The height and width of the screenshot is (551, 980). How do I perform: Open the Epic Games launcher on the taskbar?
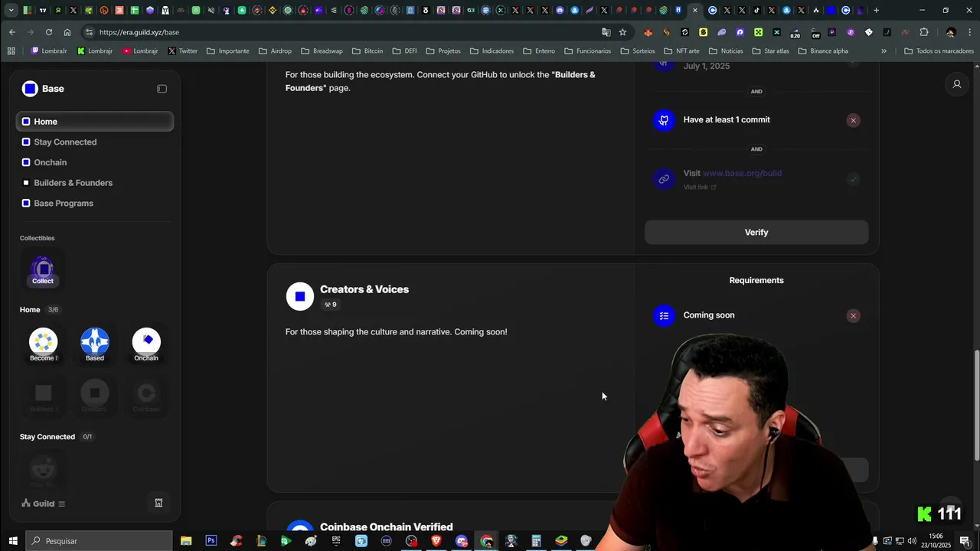[x=336, y=541]
